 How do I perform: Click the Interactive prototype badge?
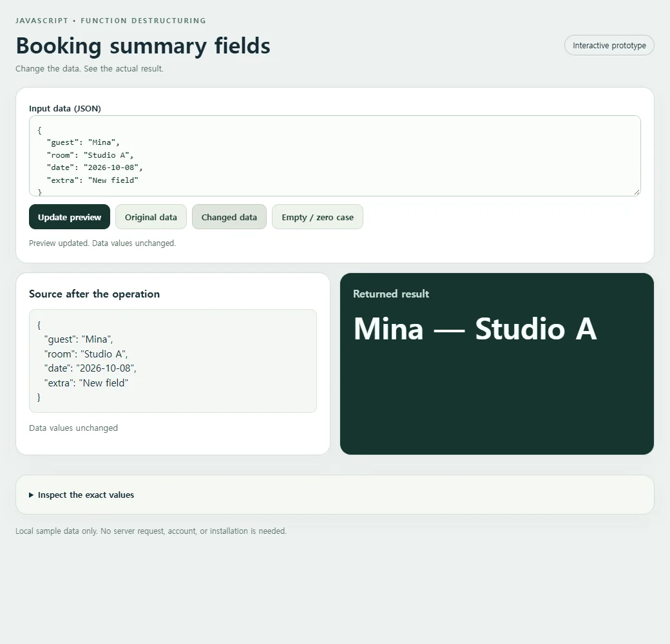click(609, 45)
